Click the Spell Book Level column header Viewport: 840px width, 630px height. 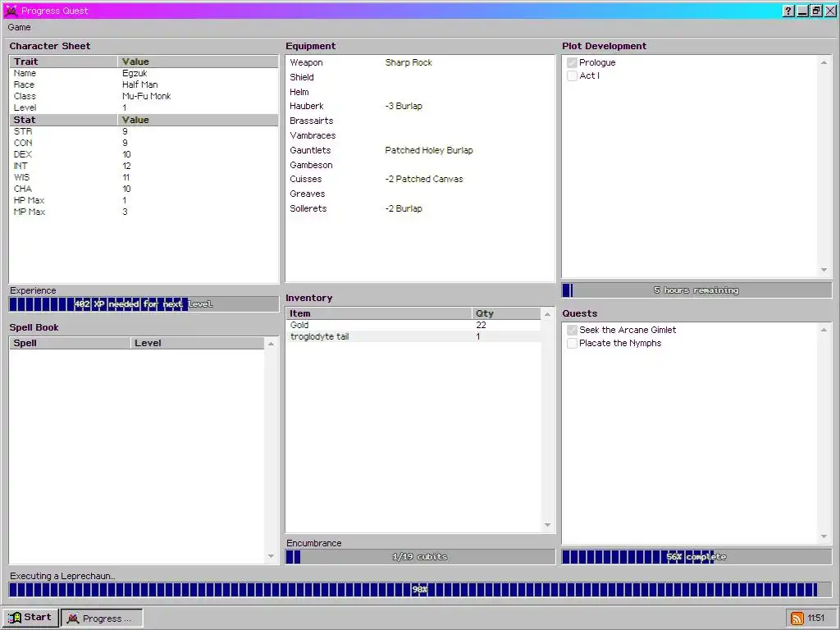coord(198,344)
